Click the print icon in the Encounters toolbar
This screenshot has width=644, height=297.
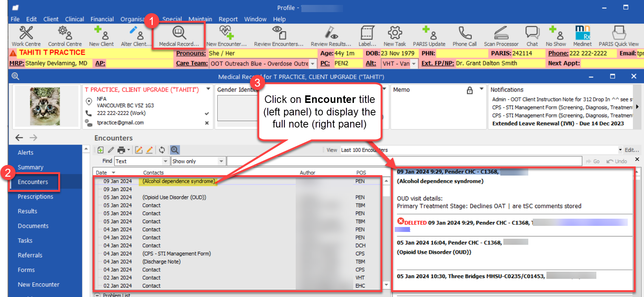pos(121,150)
